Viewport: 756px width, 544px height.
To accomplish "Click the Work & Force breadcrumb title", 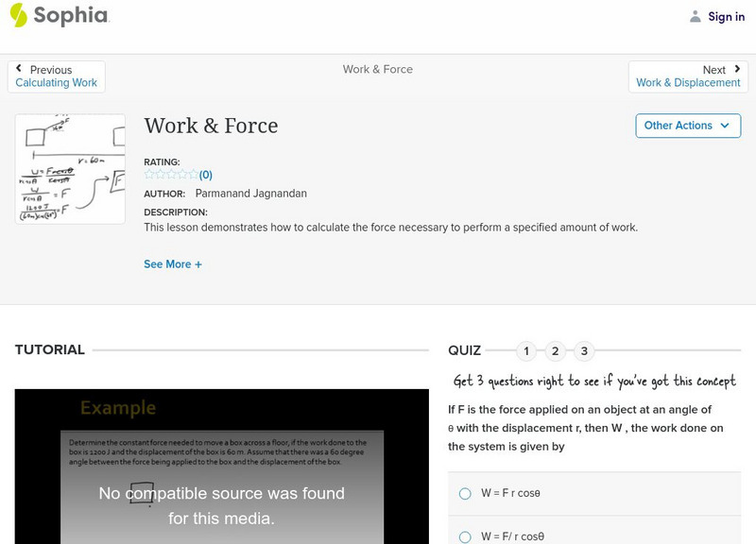I will 377,69.
